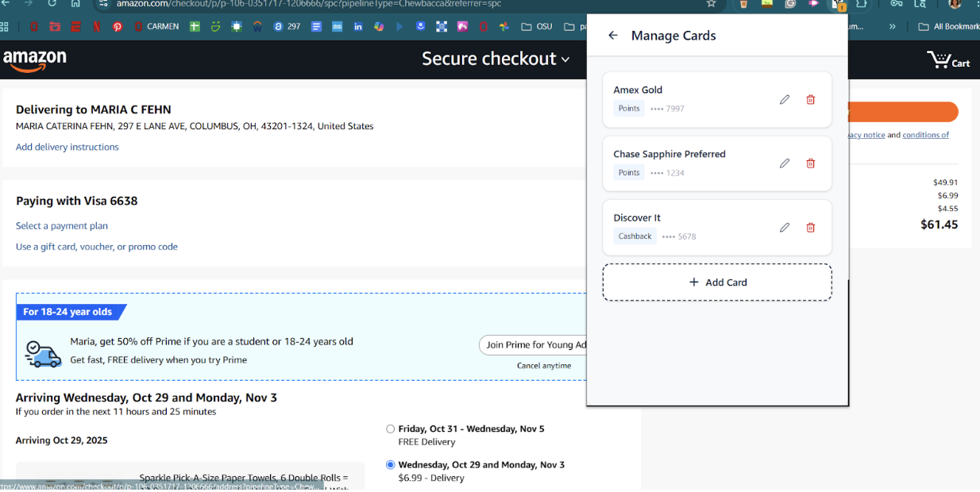Delete the Discover It card
Screen dimensions: 980x492
point(810,228)
